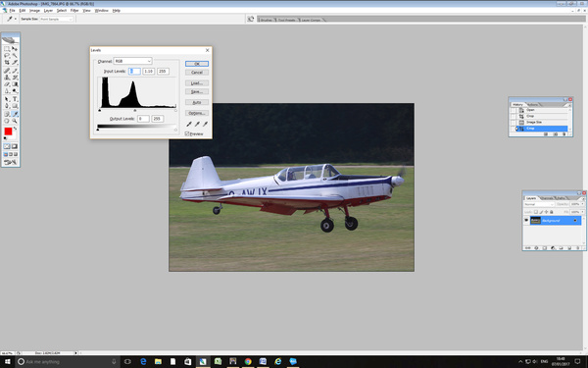This screenshot has height=368, width=588.
Task: Click the Set Black Point eyedropper
Action: click(x=189, y=124)
